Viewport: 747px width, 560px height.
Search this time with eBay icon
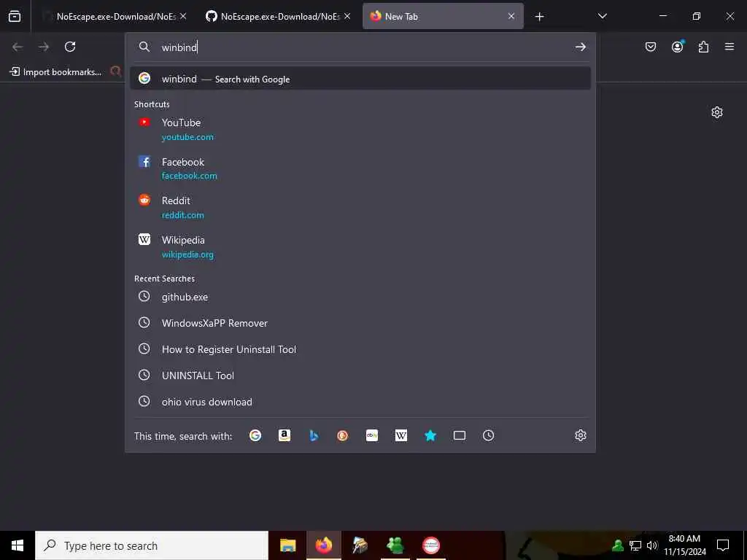point(372,436)
